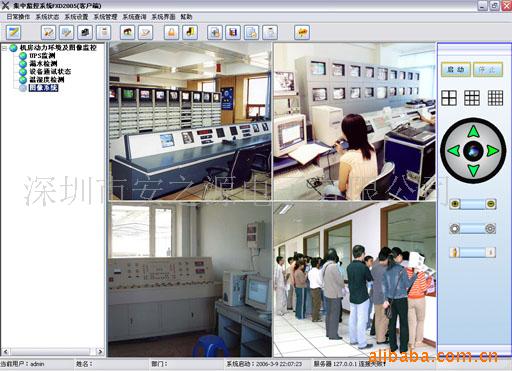Pan camera right with green arrow
Viewport: 512px width, 371px height.
pos(493,151)
